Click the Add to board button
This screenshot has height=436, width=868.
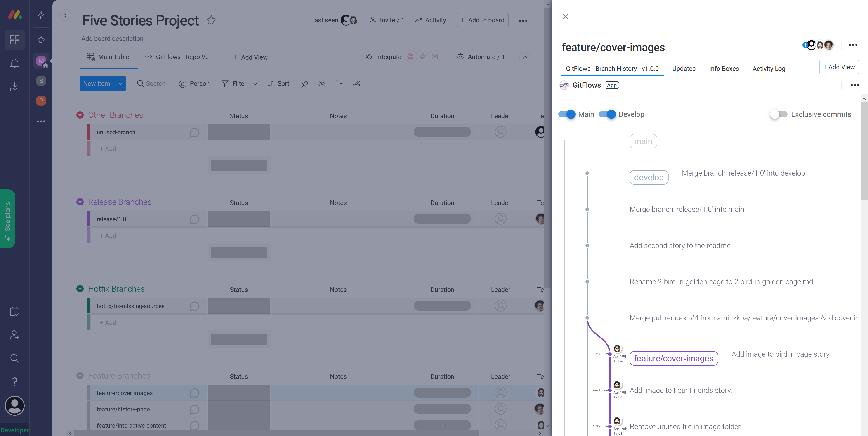pyautogui.click(x=483, y=20)
